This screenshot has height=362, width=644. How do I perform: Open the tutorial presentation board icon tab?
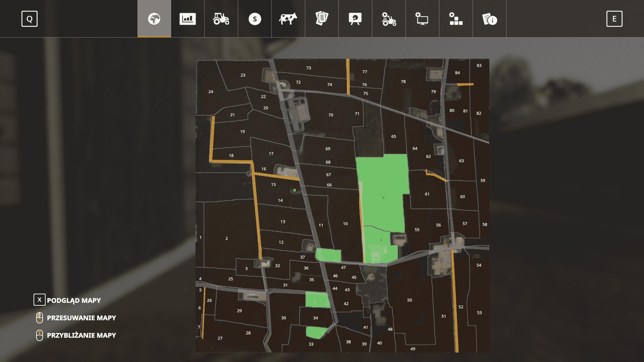tap(355, 19)
